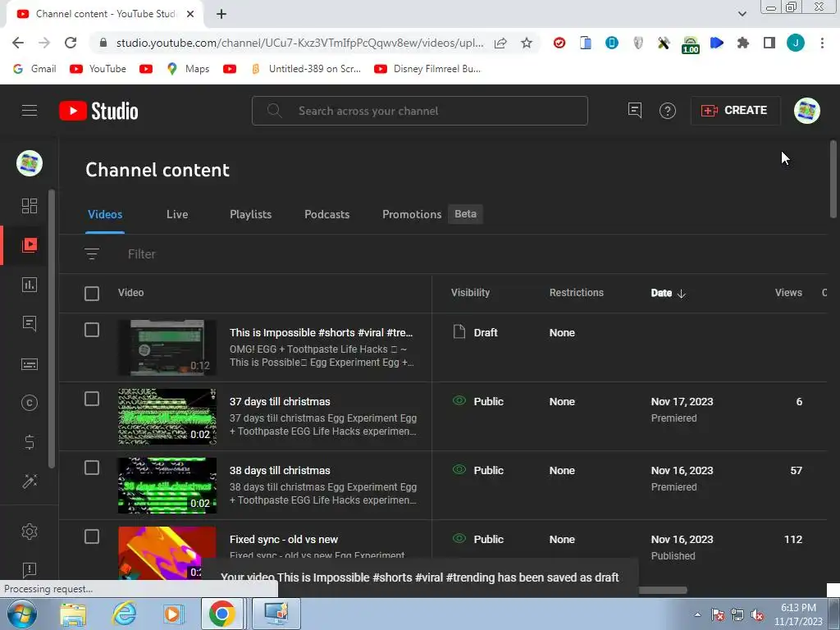This screenshot has height=630, width=840.
Task: Check the '38 days till christmas' row
Action: pyautogui.click(x=92, y=468)
